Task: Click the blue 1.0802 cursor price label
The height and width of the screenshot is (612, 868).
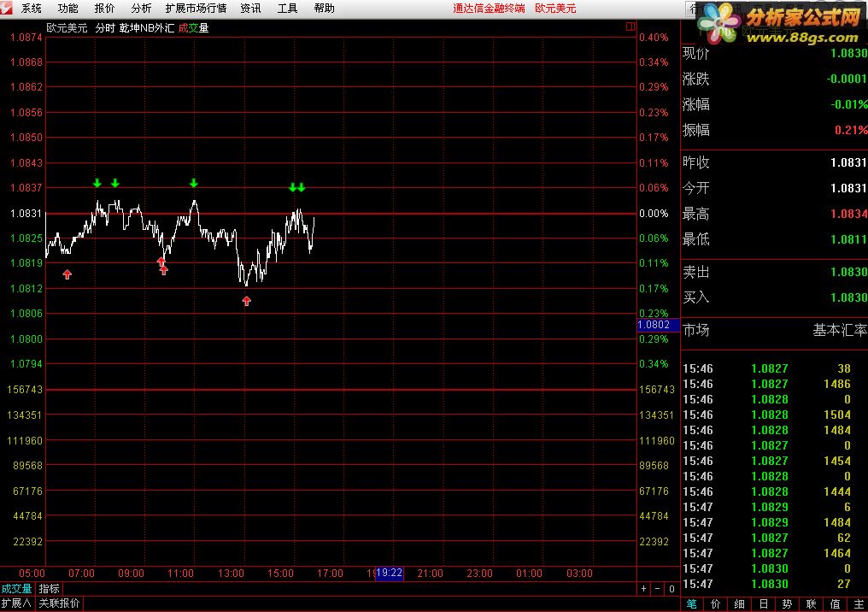Action: click(x=658, y=325)
